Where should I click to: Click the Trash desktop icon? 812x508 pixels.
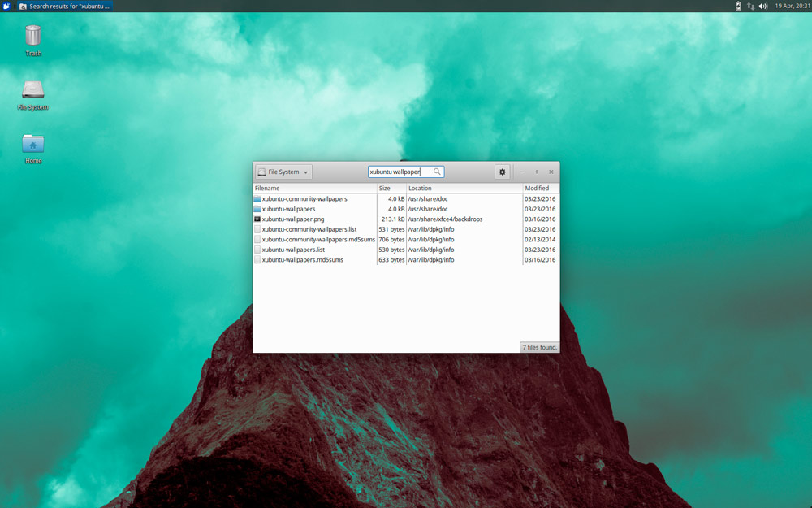coord(33,37)
